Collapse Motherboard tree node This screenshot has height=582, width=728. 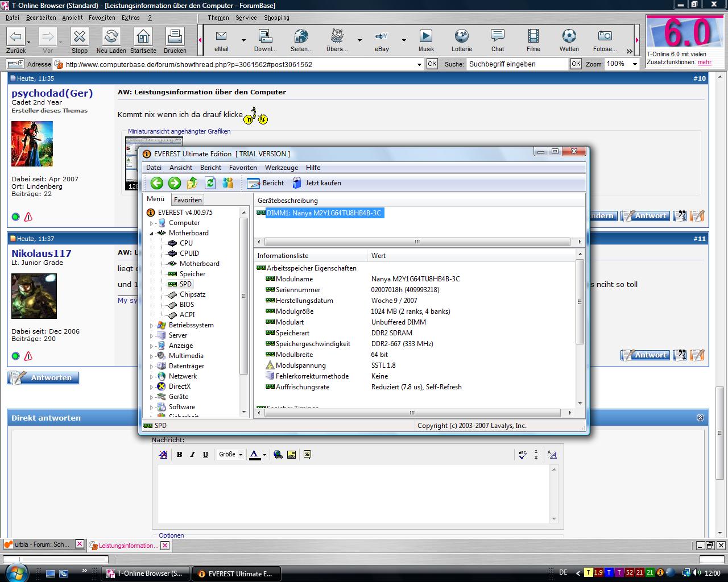pos(152,233)
